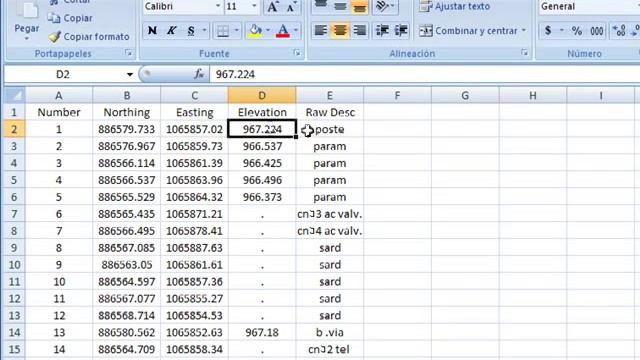
Task: Click the b .via description cell
Action: [330, 332]
